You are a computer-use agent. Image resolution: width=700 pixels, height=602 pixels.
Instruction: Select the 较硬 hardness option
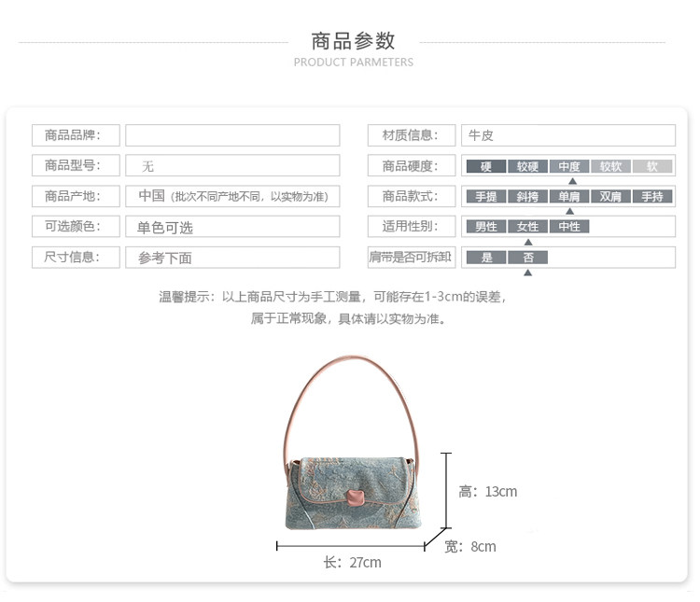click(x=527, y=166)
